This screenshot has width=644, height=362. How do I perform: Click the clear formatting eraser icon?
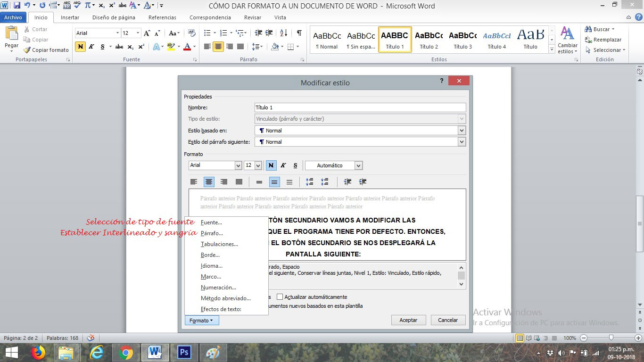point(192,33)
